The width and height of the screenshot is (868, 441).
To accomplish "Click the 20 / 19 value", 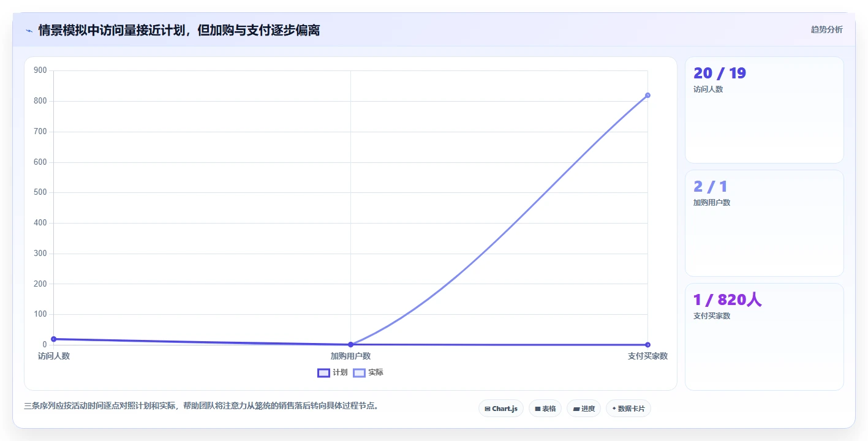I will (x=720, y=73).
